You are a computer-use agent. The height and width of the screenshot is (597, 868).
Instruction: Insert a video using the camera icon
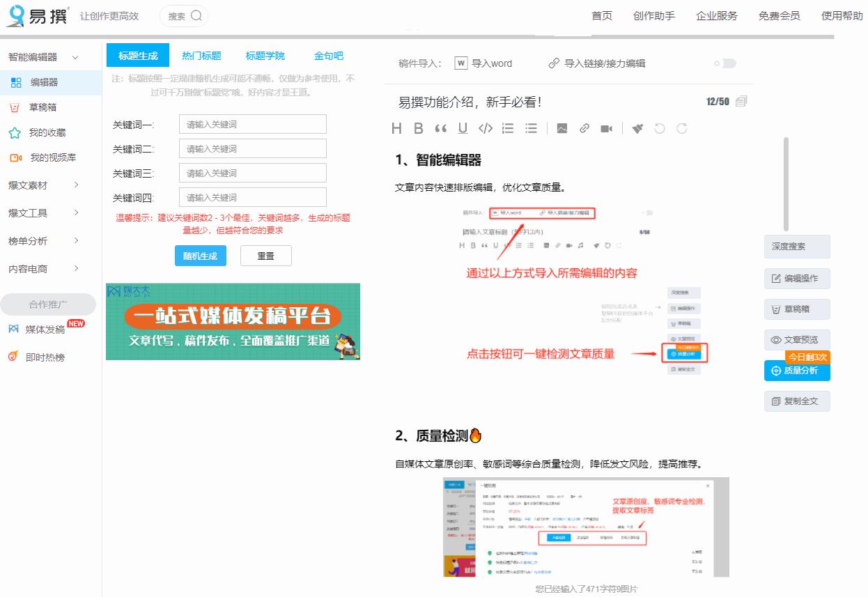607,128
